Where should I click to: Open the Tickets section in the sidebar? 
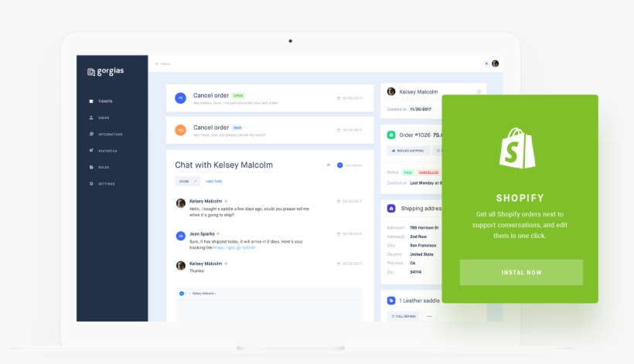[101, 101]
